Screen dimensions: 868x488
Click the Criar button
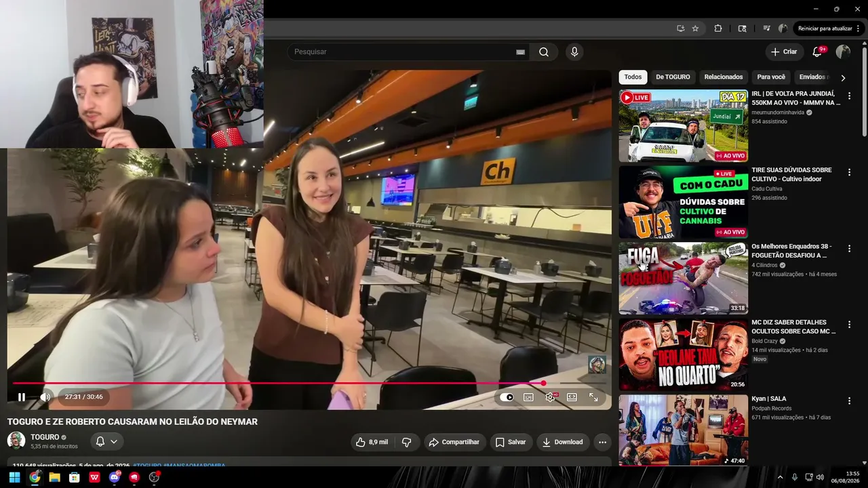pos(784,52)
